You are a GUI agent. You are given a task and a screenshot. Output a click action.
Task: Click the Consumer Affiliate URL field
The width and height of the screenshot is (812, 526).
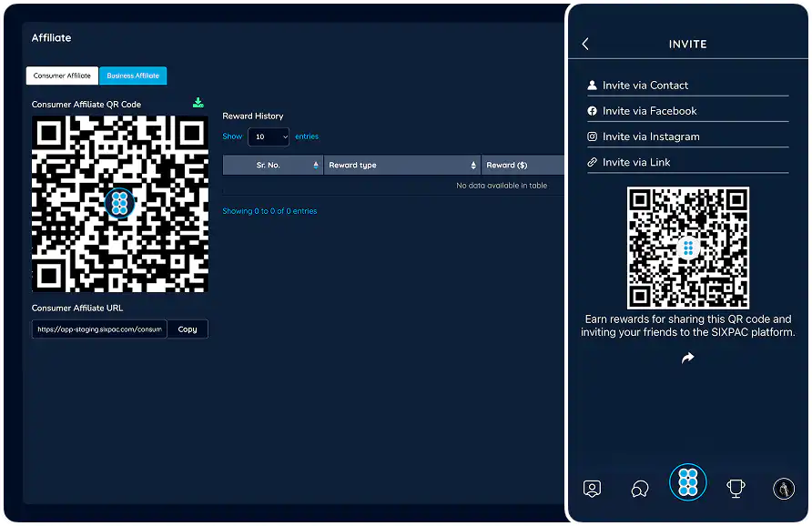[x=99, y=329]
